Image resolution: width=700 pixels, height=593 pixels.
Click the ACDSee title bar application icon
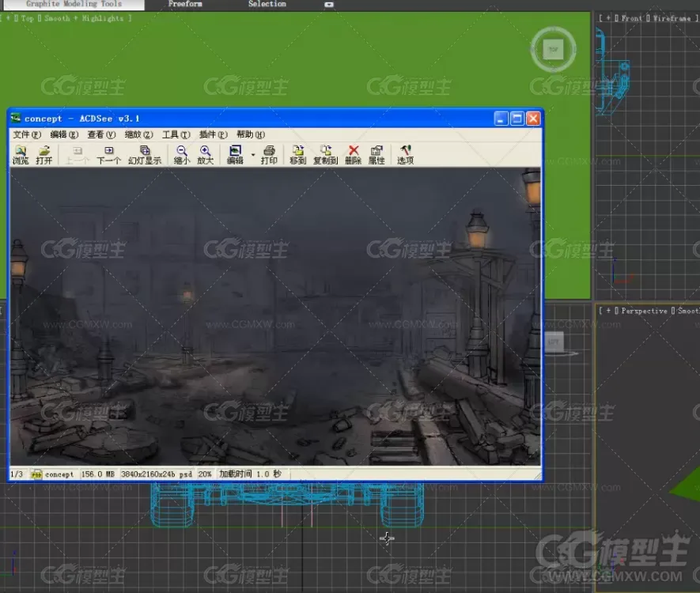point(16,119)
